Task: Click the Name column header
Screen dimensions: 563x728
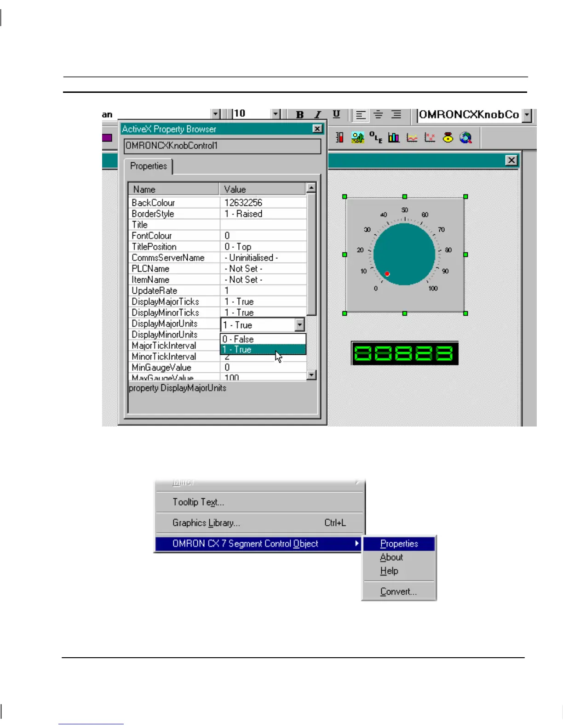Action: pos(173,189)
